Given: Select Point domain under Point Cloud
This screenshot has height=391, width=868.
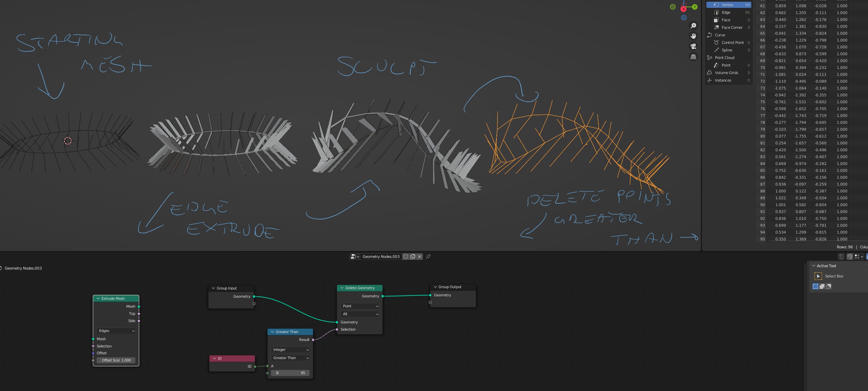Looking at the screenshot, I should pyautogui.click(x=729, y=65).
